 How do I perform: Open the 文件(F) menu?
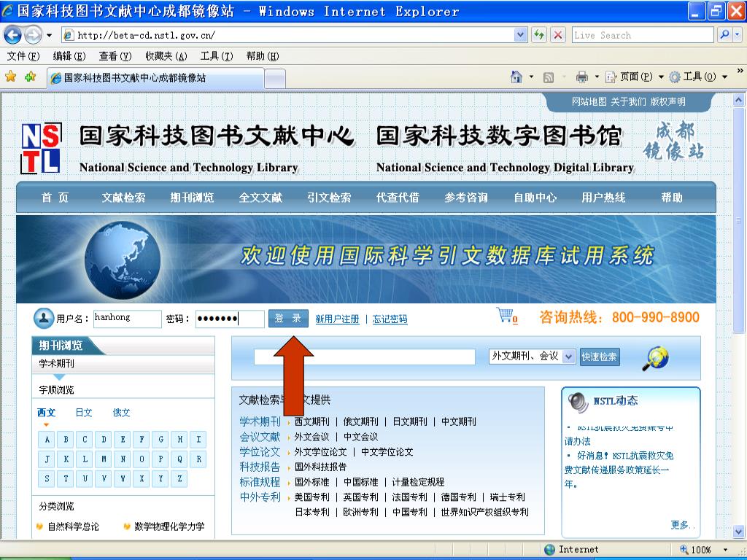[x=23, y=56]
